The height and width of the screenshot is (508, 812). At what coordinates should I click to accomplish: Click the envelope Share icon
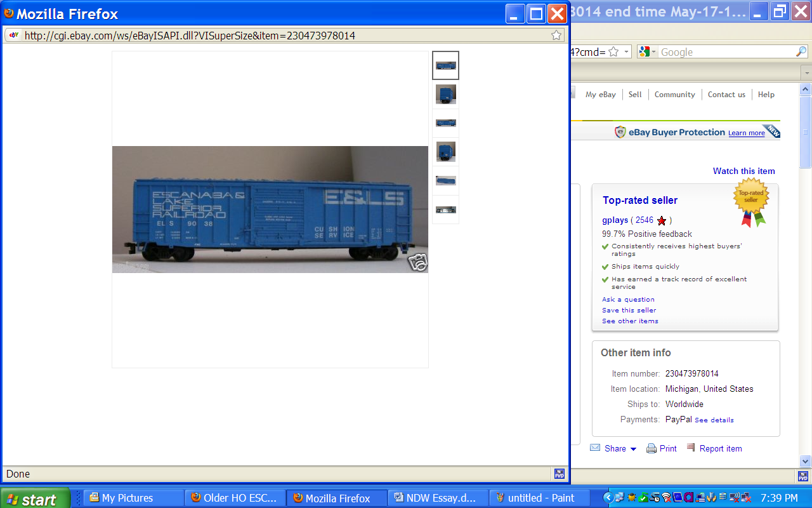click(x=595, y=448)
